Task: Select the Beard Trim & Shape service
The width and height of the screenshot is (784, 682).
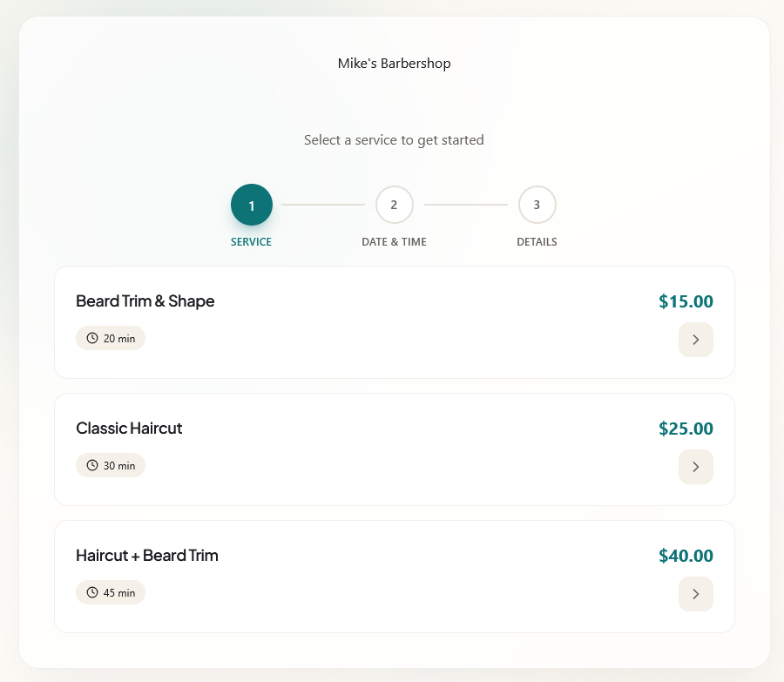Action: click(x=395, y=322)
